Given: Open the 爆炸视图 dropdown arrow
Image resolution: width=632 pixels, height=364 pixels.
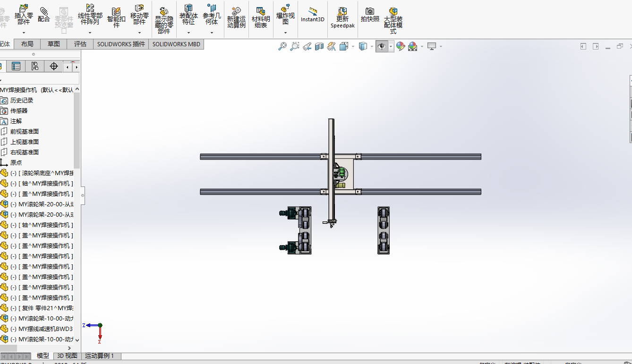Looking at the screenshot, I should (285, 33).
